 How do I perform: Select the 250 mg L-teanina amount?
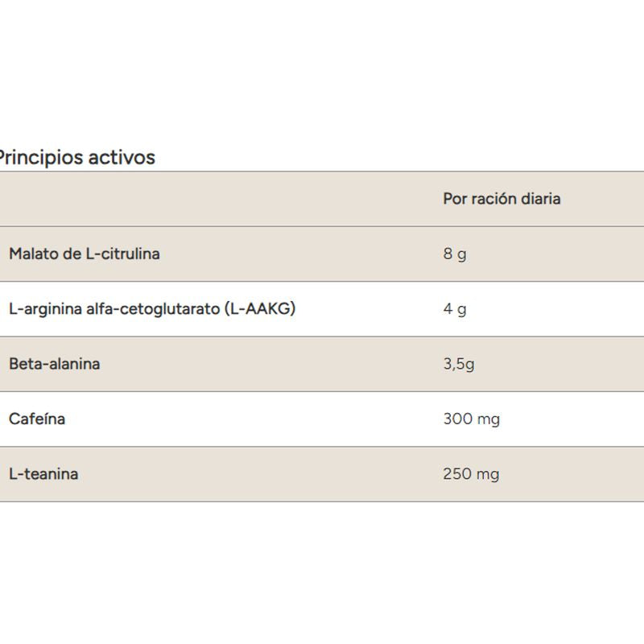(471, 473)
